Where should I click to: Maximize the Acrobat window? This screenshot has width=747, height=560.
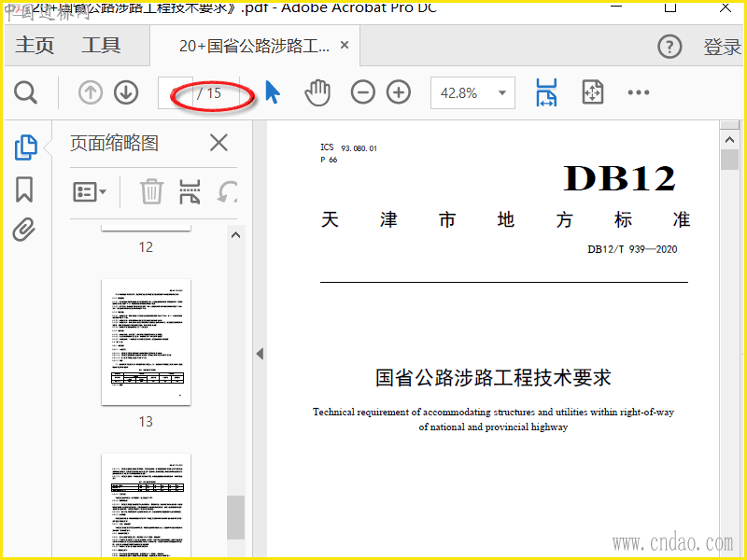coord(670,7)
